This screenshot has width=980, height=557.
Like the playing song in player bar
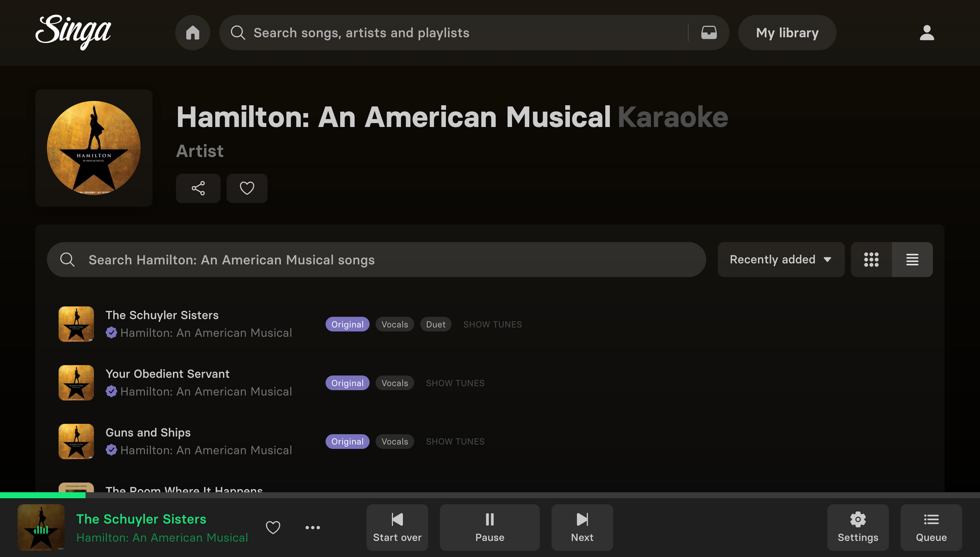tap(273, 528)
